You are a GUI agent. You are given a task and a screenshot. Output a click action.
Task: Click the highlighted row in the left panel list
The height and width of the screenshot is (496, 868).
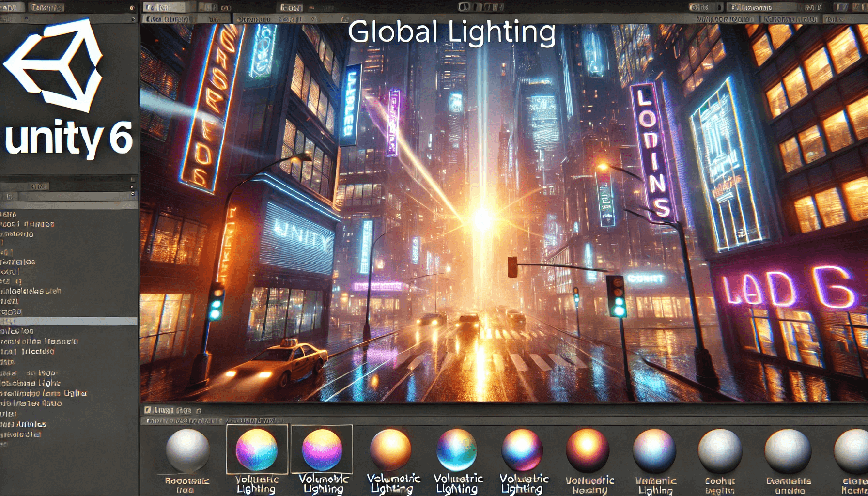coord(69,322)
